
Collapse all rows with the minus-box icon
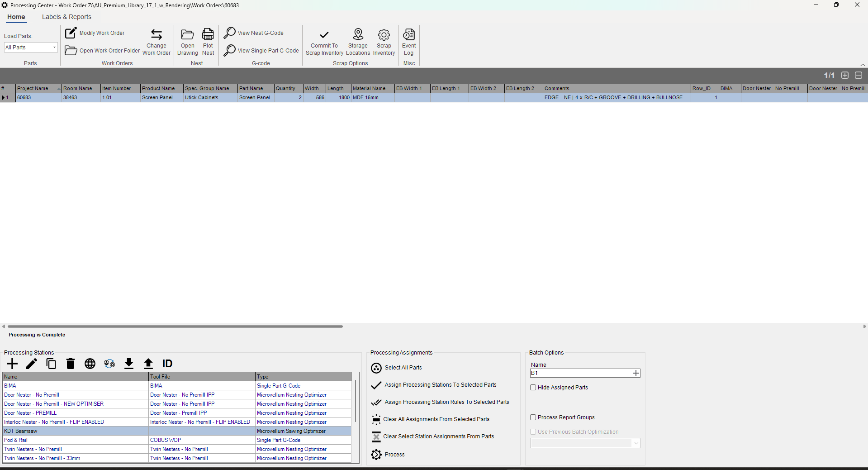pos(859,75)
